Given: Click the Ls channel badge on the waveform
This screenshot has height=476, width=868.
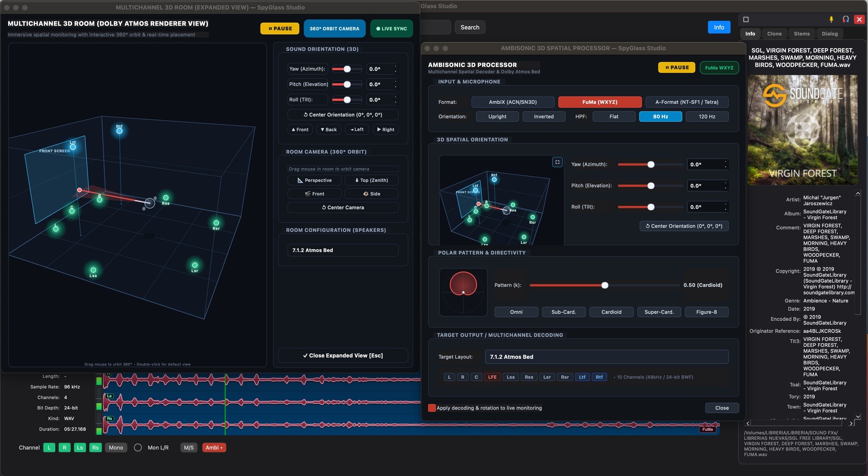Looking at the screenshot, I should pyautogui.click(x=109, y=396).
